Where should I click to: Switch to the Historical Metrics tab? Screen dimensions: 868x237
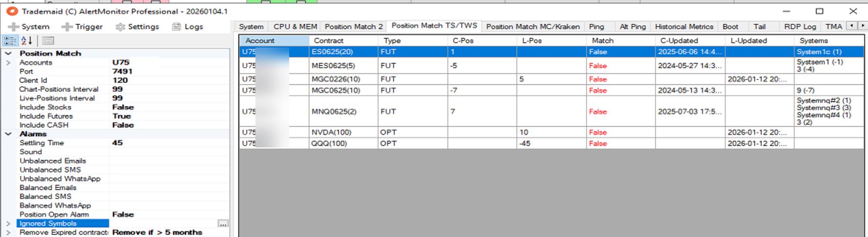(x=684, y=27)
